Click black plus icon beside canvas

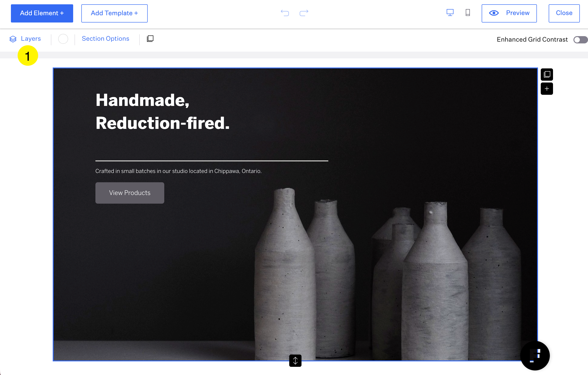[x=547, y=89]
